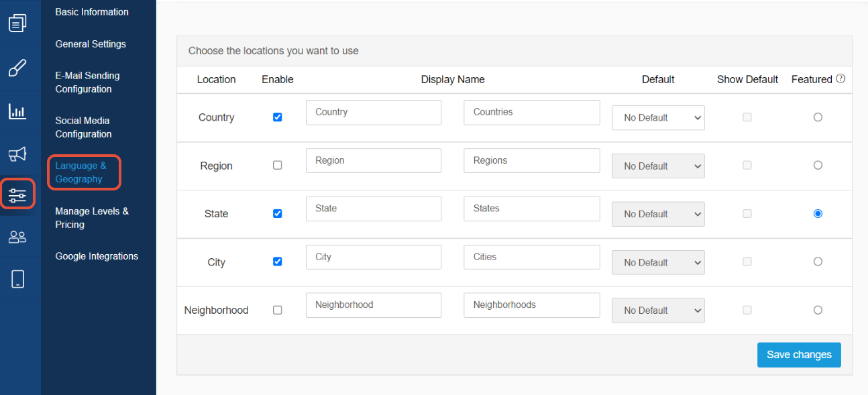
Task: Click the Featured help question-mark icon
Action: pyautogui.click(x=840, y=79)
